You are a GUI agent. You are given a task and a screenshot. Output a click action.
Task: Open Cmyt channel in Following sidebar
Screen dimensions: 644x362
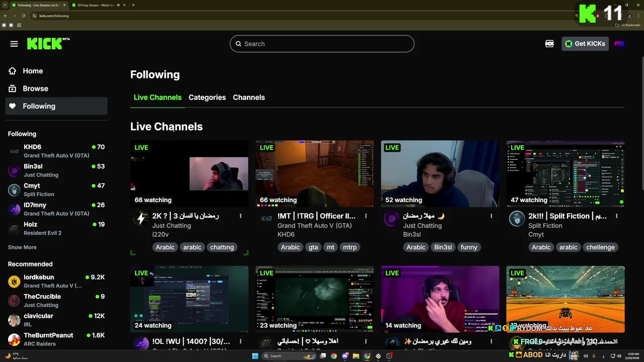click(x=56, y=190)
